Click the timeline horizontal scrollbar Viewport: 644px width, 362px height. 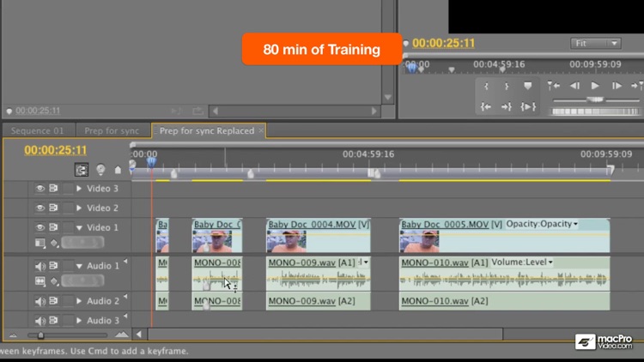[325, 334]
